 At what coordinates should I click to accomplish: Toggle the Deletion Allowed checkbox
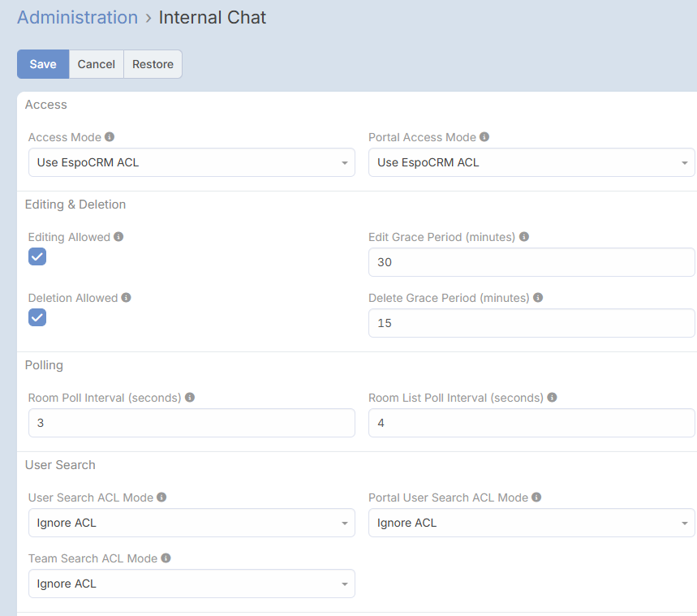point(37,317)
